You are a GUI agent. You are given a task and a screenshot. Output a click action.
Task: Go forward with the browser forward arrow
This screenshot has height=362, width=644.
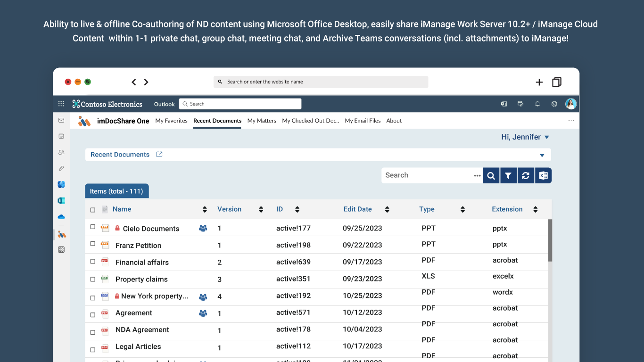pos(146,82)
